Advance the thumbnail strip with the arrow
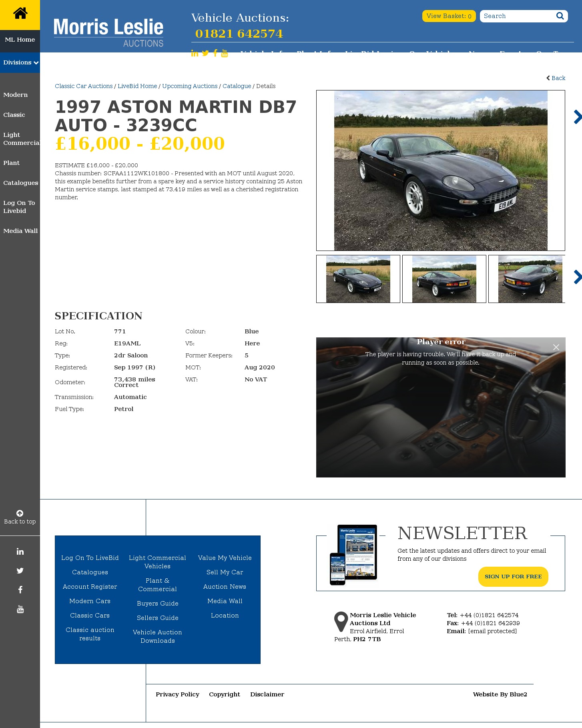 (577, 277)
